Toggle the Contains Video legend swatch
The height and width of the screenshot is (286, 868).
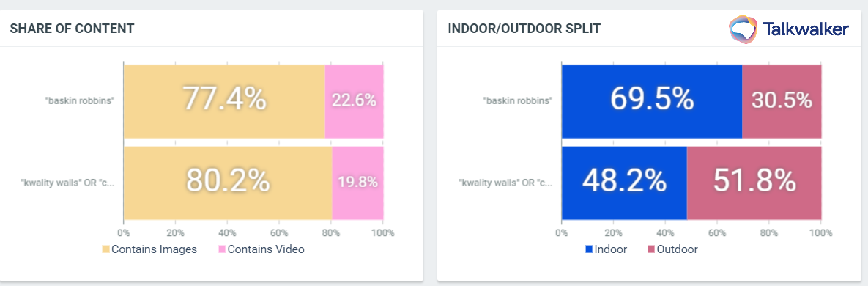(222, 249)
